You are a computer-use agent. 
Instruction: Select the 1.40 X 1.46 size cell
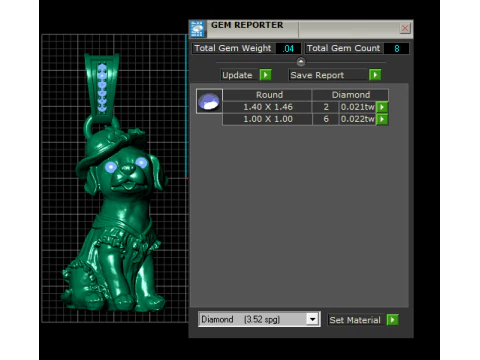click(268, 107)
